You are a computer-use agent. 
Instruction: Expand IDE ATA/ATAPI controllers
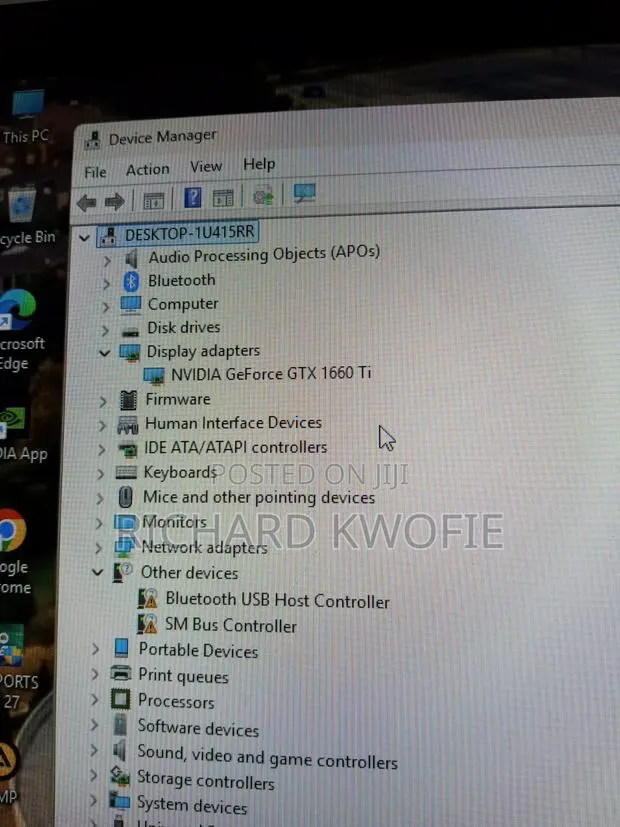click(x=102, y=450)
